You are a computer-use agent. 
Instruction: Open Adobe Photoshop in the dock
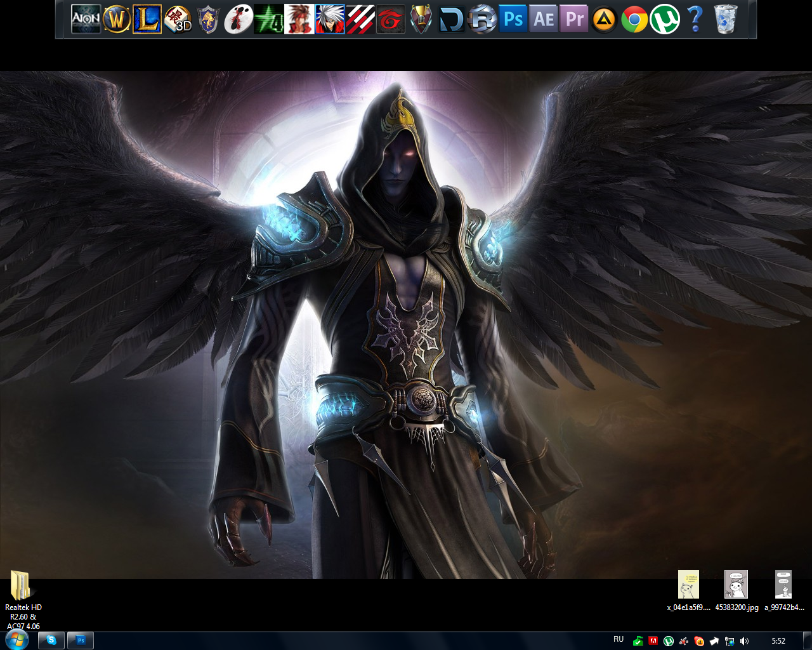point(513,19)
